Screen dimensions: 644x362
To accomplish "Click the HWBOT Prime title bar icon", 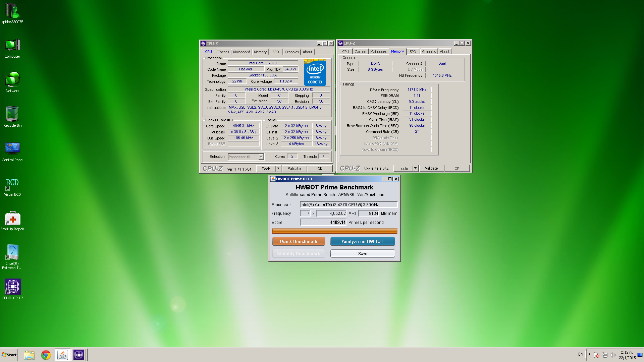I will pyautogui.click(x=273, y=179).
